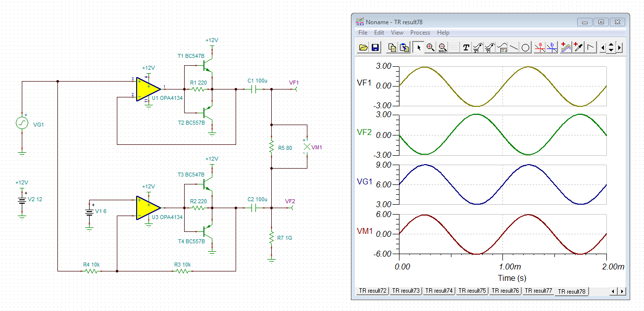This screenshot has width=644, height=311.
Task: Open the View menu
Action: pyautogui.click(x=397, y=33)
